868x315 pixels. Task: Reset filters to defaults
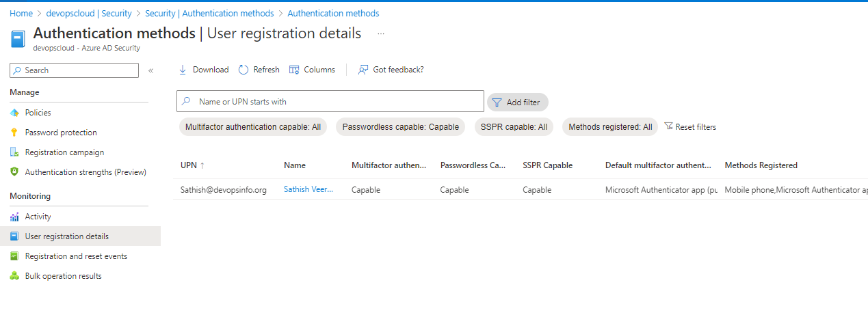point(690,127)
